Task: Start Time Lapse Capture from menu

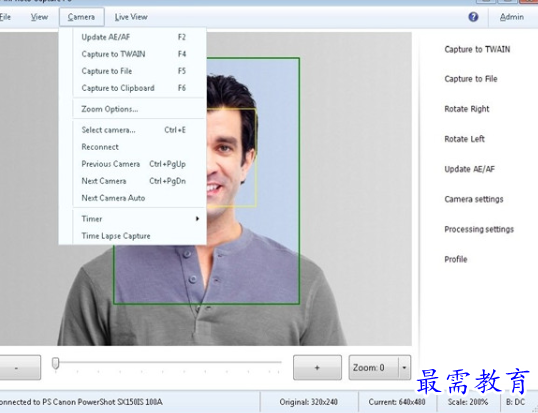Action: coord(133,236)
